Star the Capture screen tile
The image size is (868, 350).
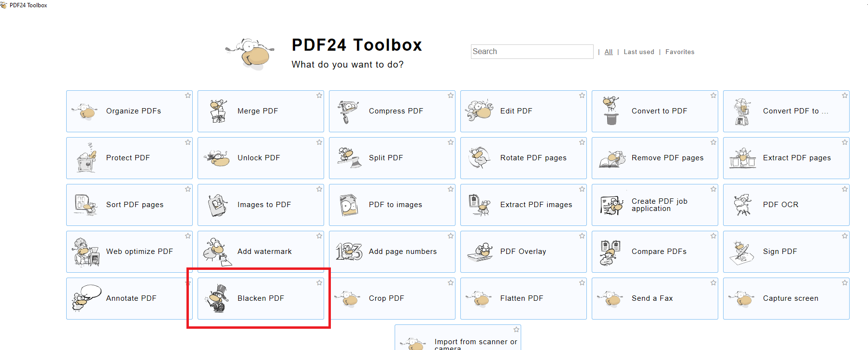coord(845,283)
